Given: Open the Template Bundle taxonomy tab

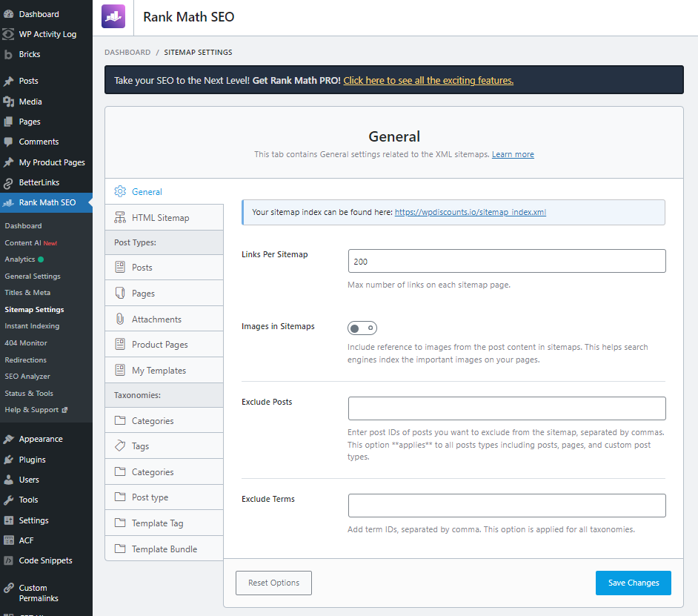Looking at the screenshot, I should (164, 549).
